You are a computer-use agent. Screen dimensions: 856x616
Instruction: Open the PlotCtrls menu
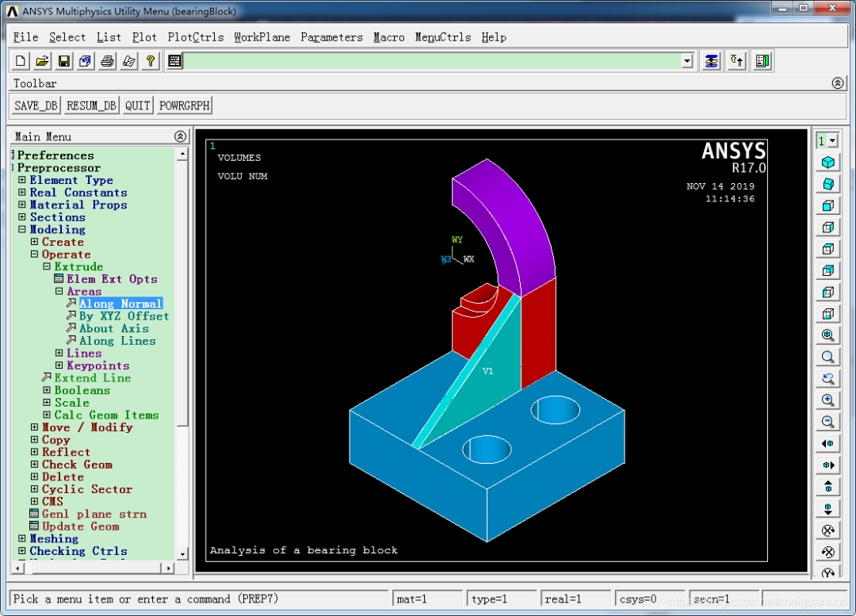point(196,37)
